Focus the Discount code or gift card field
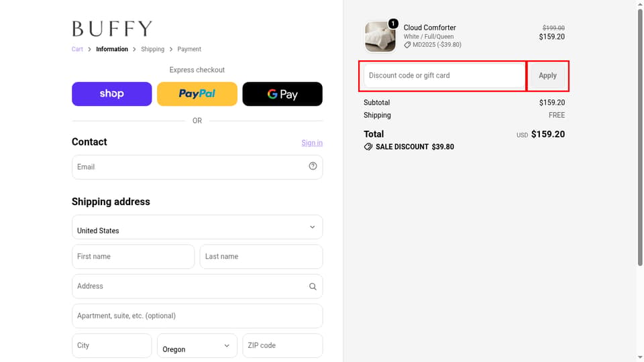Screen dimensions: 644x362 click(444, 76)
